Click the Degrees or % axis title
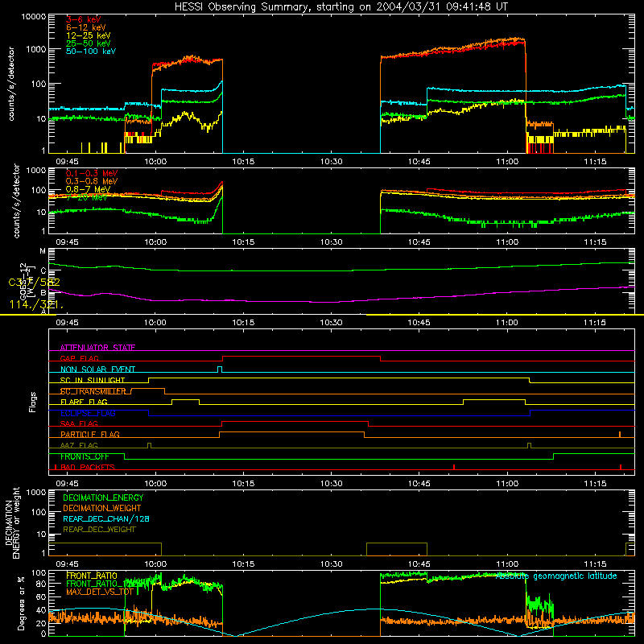This screenshot has height=644, width=644. pos(21,603)
